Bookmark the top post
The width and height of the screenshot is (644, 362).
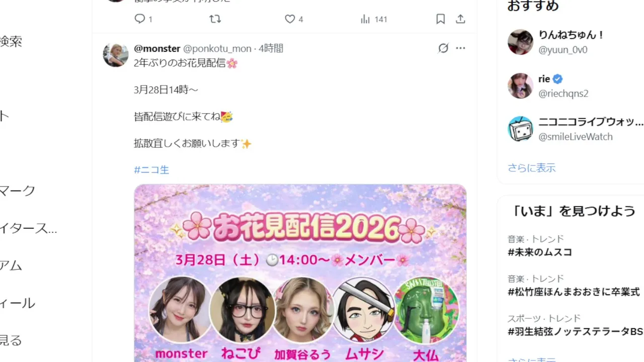pos(440,19)
